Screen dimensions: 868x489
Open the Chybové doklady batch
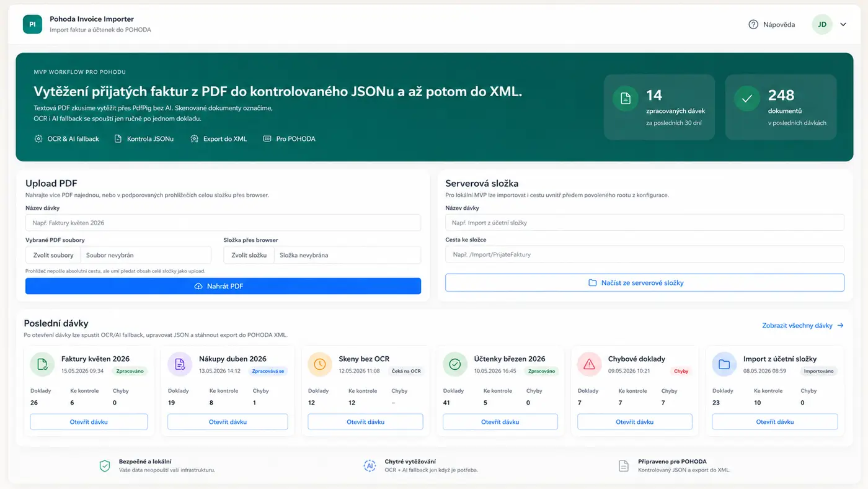635,422
